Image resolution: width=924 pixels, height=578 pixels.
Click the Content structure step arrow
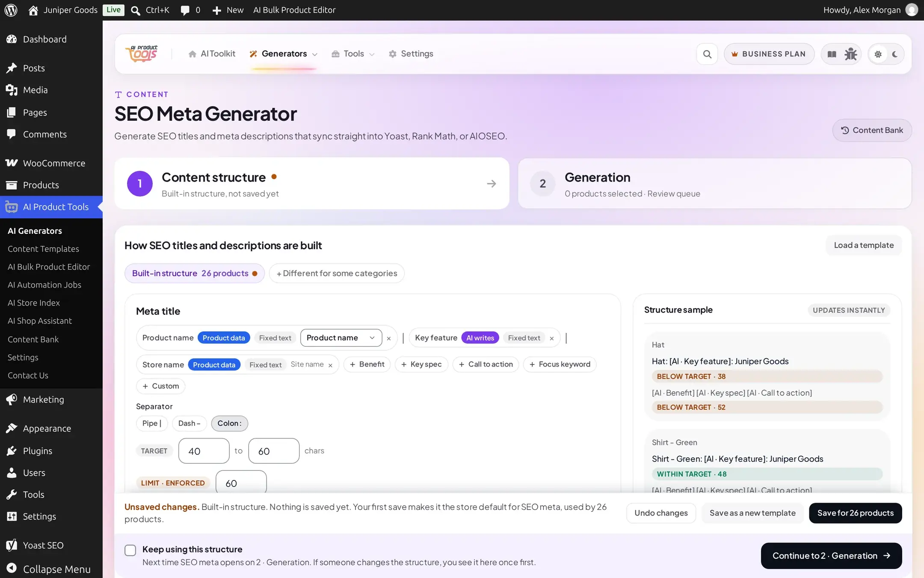coord(491,184)
